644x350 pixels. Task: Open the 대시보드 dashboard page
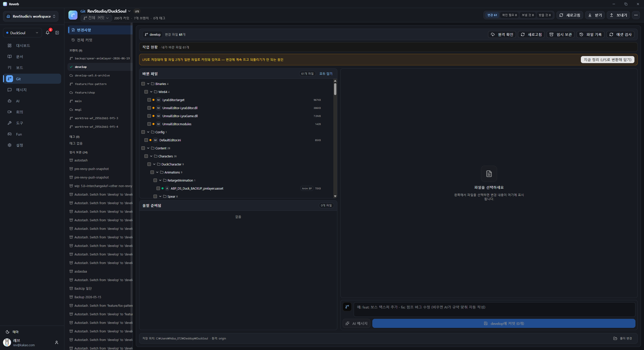[x=32, y=46]
